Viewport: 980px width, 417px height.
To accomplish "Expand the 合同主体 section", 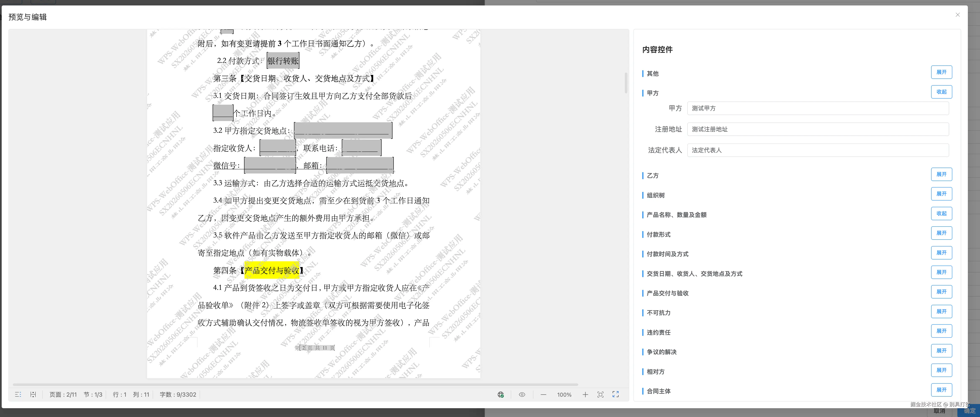I will tap(941, 390).
